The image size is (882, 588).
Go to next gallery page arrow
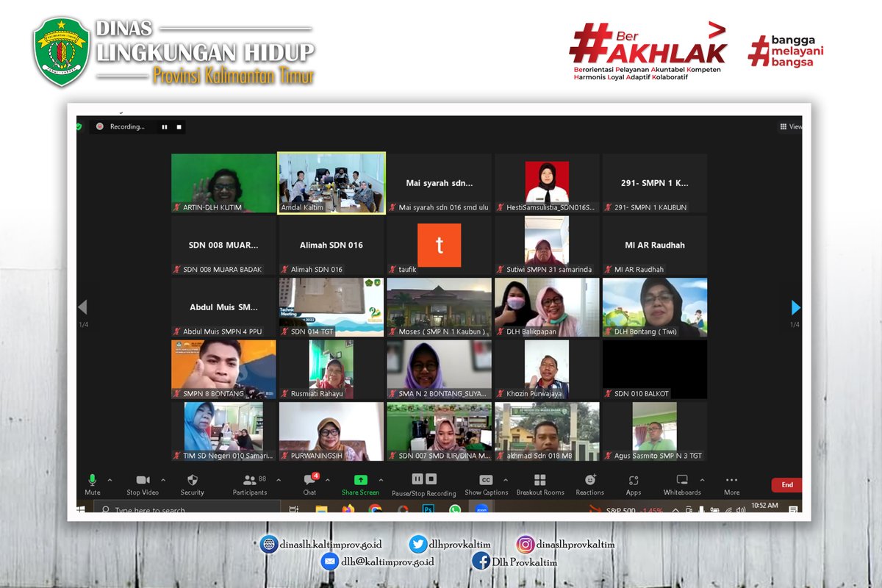tap(795, 307)
